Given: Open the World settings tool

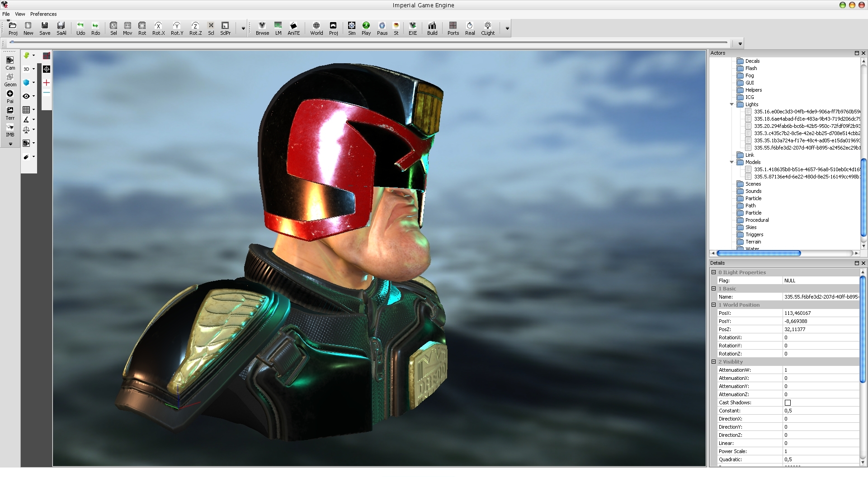Looking at the screenshot, I should (316, 28).
